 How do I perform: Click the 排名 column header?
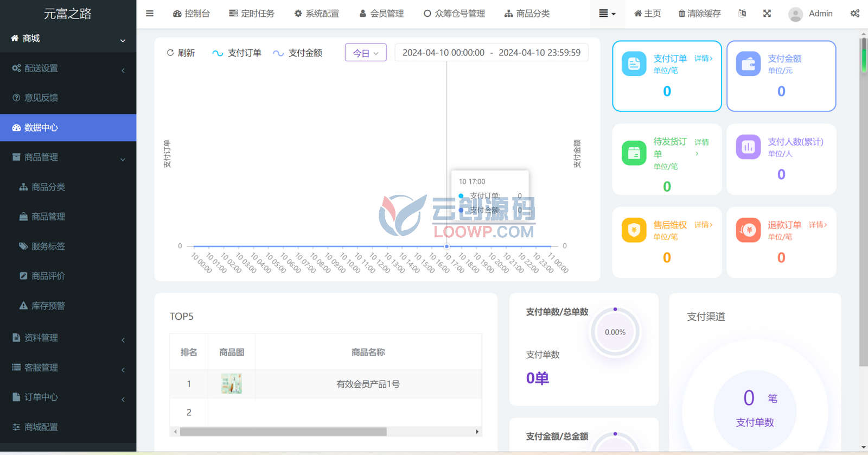click(x=189, y=352)
